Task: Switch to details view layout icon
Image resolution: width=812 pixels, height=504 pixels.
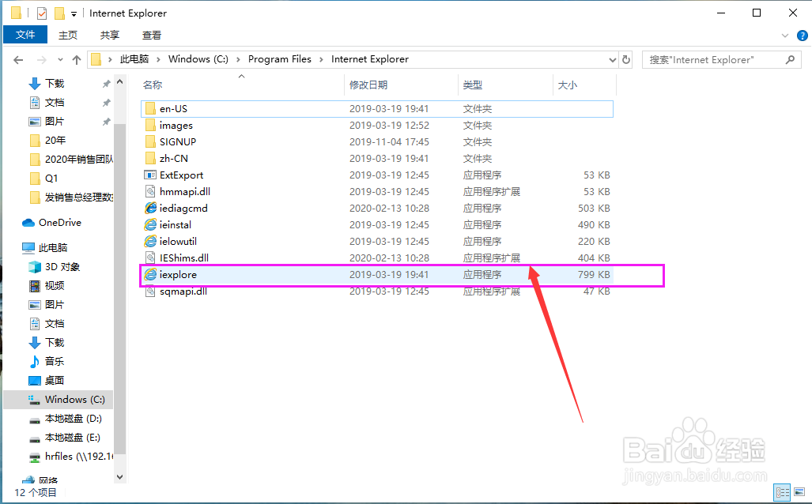Action: pyautogui.click(x=782, y=491)
